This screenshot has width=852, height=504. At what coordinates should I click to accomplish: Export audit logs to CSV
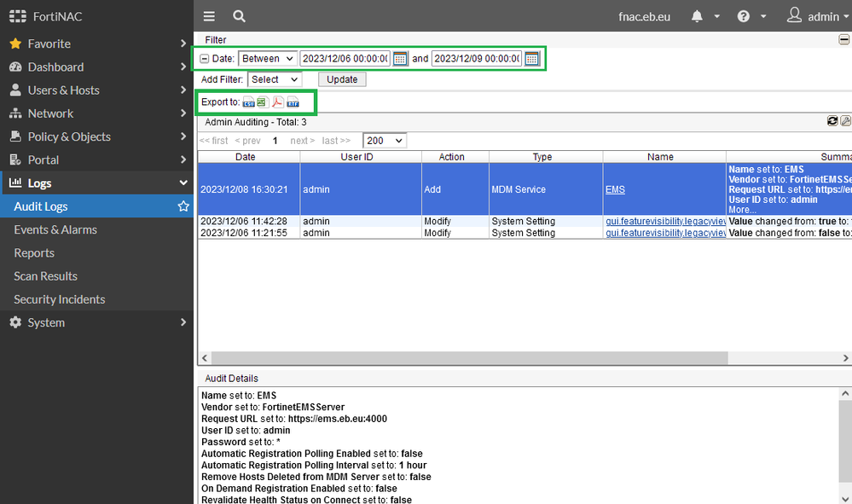[x=249, y=102]
